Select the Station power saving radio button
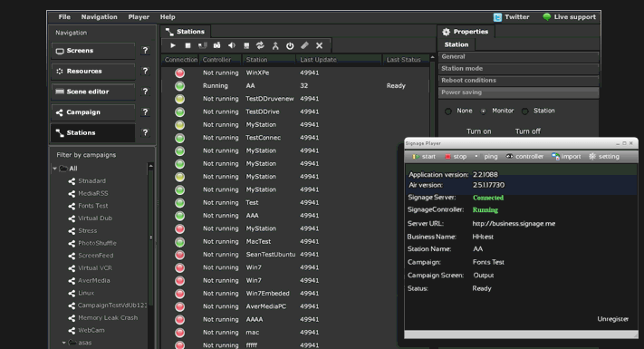644x349 pixels. coord(525,111)
